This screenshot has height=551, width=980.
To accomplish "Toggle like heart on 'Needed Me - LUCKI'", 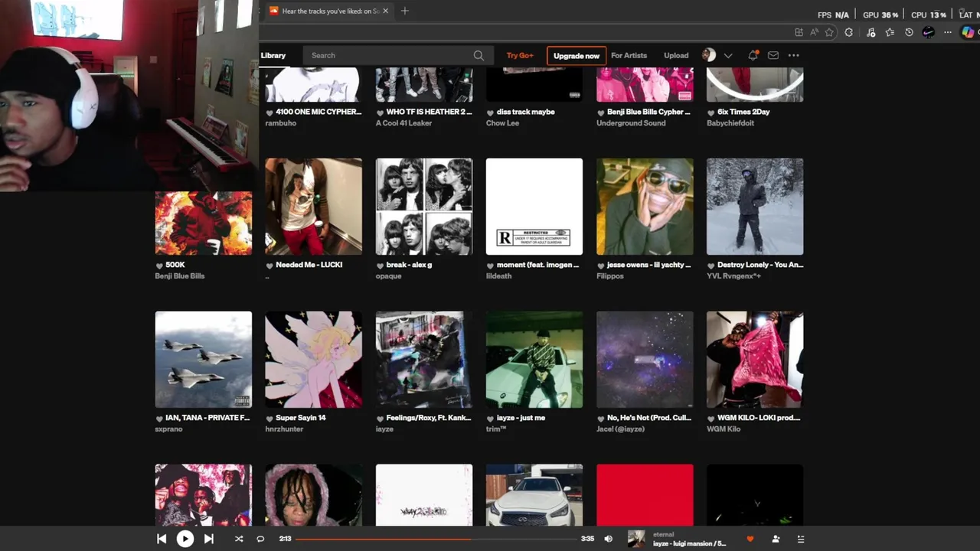I will (x=269, y=266).
